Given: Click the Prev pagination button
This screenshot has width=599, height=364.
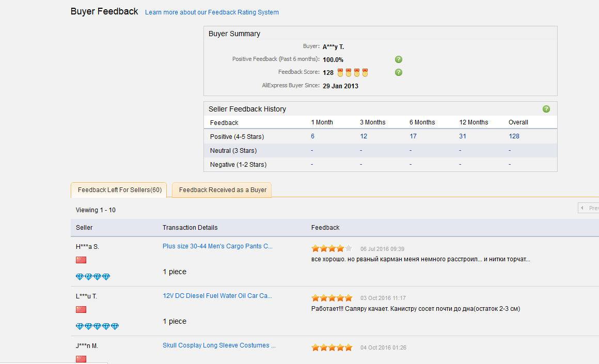Looking at the screenshot, I should [589, 208].
